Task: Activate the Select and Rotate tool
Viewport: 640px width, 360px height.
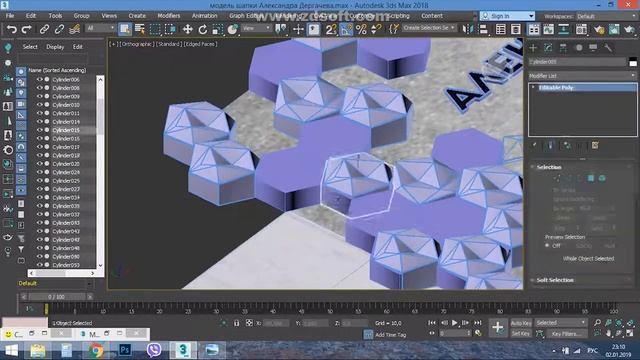Action: (x=202, y=29)
